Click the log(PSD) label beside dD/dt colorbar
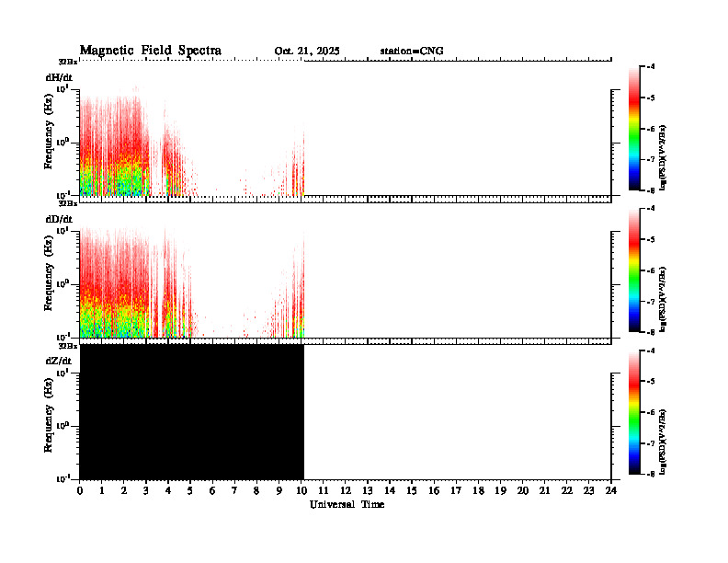728x563 pixels. coord(663,299)
